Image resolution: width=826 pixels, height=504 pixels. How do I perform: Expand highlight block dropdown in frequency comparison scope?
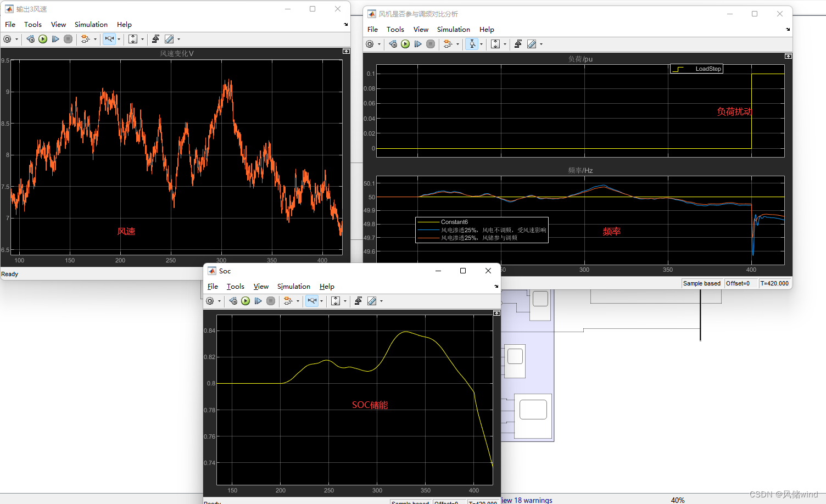pos(457,44)
